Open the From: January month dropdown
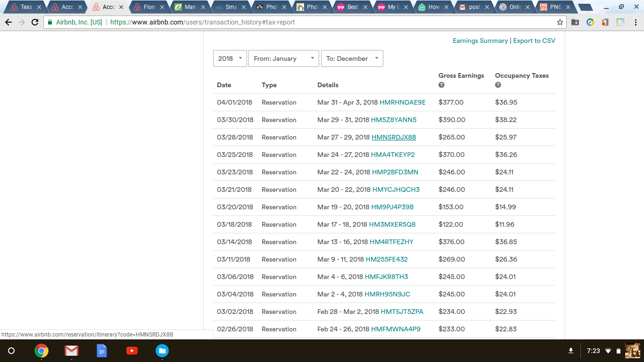 (x=283, y=58)
